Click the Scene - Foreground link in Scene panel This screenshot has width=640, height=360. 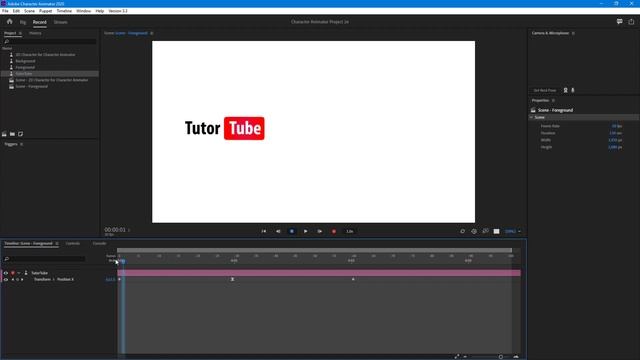pos(131,33)
